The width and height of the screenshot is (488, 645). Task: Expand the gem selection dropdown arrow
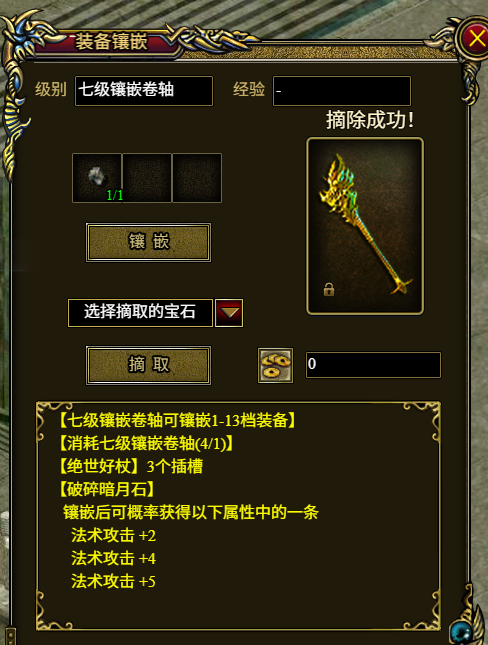coord(229,313)
